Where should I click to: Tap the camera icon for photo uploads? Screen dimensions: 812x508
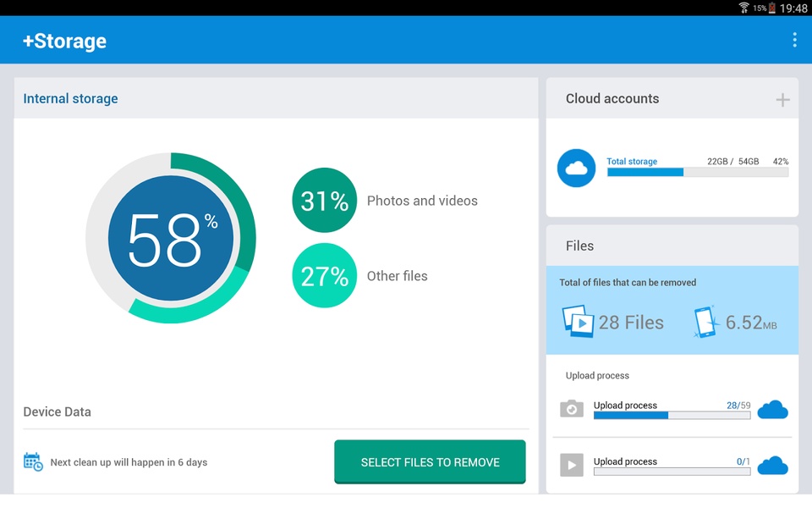click(x=572, y=408)
